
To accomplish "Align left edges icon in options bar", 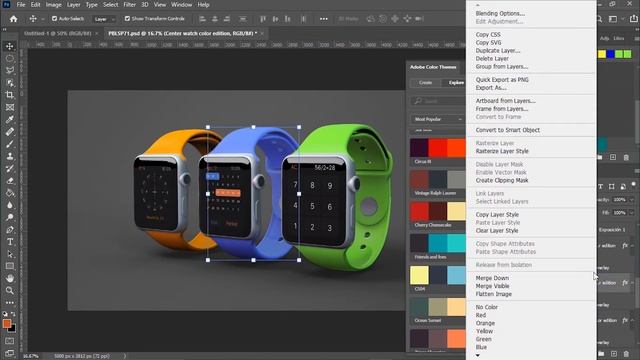I will [202, 19].
